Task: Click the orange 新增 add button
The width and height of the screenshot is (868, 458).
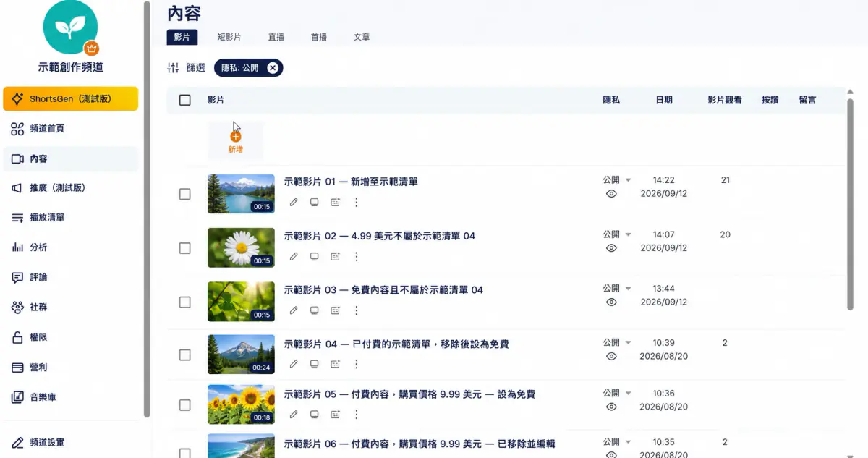Action: (x=235, y=140)
